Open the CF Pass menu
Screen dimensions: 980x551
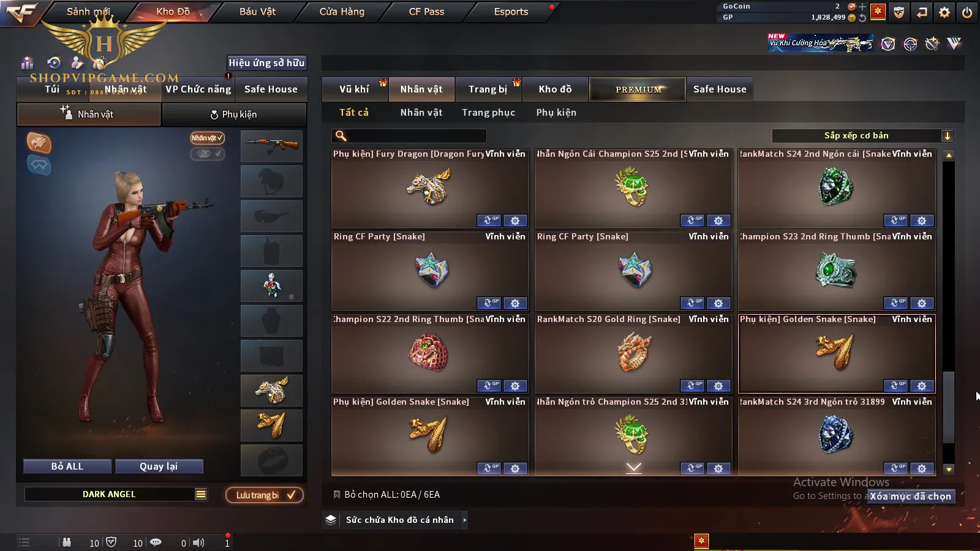pos(426,12)
